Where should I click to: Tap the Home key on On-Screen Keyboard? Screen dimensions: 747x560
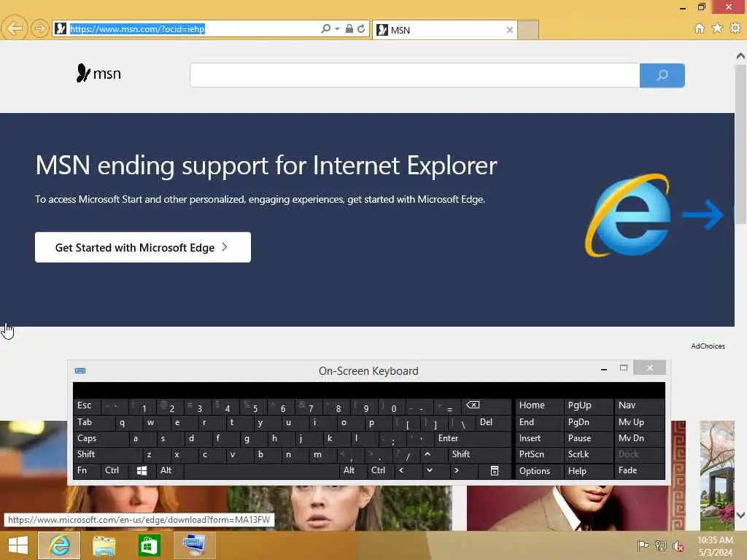539,405
